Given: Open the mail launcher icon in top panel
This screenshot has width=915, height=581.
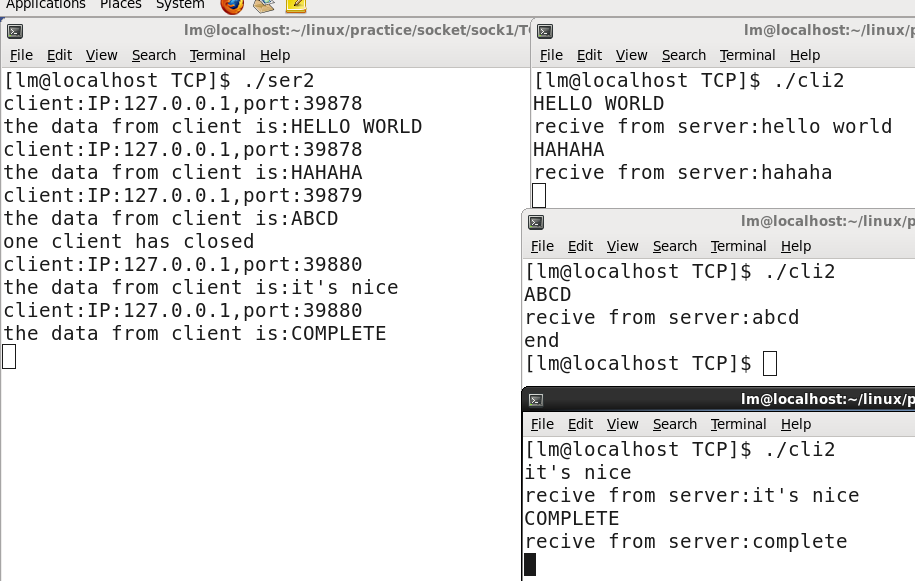Looking at the screenshot, I should (264, 5).
